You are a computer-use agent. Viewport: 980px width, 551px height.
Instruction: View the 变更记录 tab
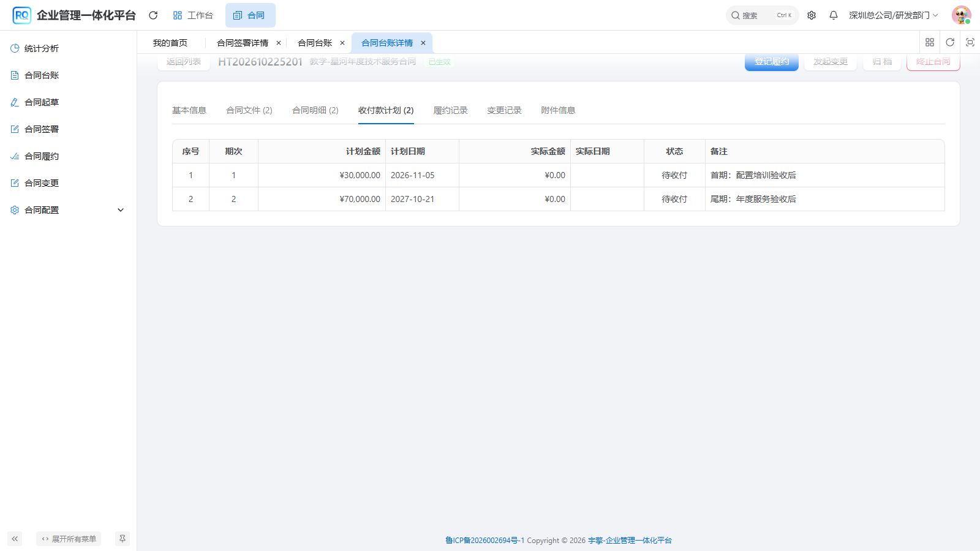point(505,110)
